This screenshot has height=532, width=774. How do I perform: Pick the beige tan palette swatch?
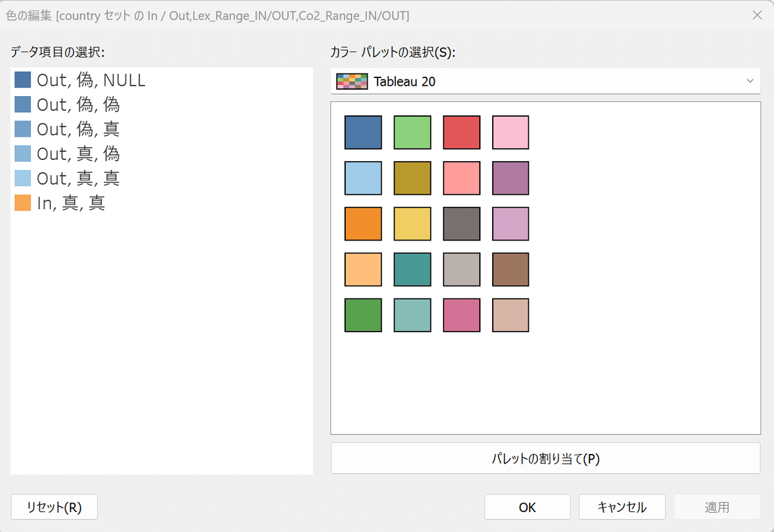coord(511,315)
